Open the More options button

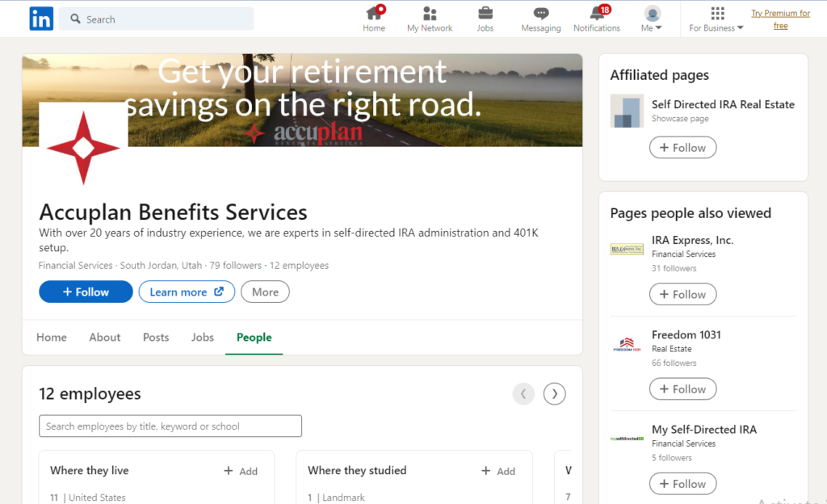265,292
